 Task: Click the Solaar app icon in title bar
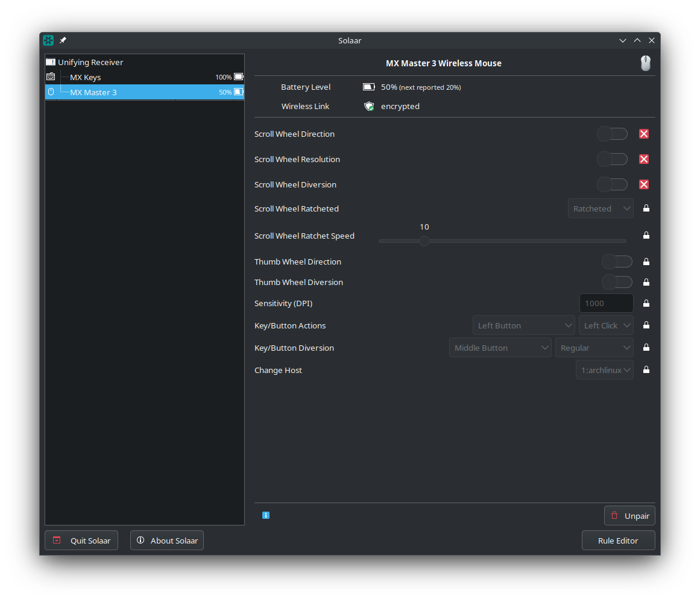point(48,40)
